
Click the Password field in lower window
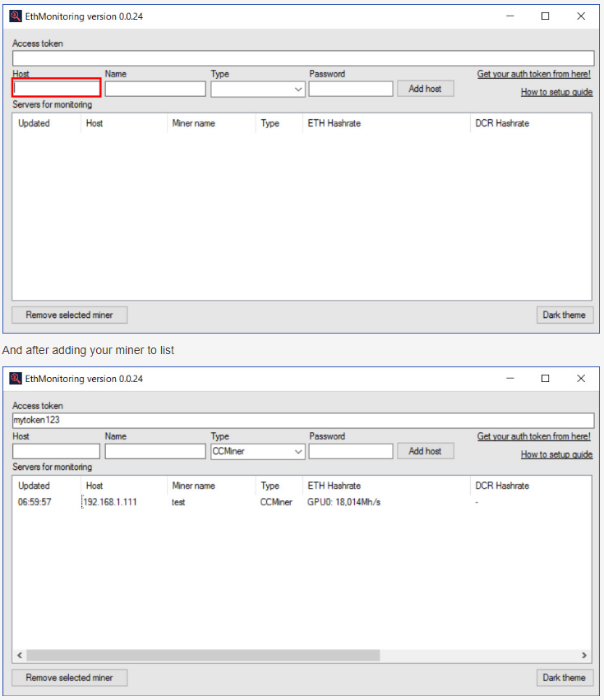(x=350, y=451)
